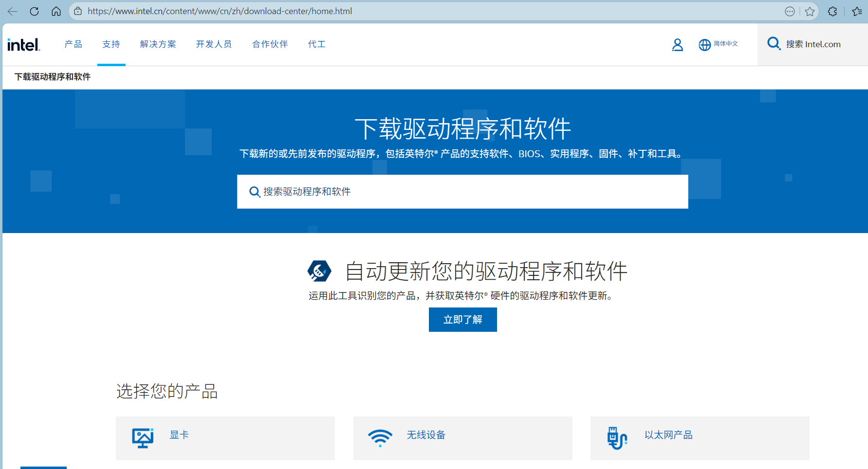Image resolution: width=868 pixels, height=469 pixels.
Task: Open the 简体中文 language selector
Action: coord(718,44)
